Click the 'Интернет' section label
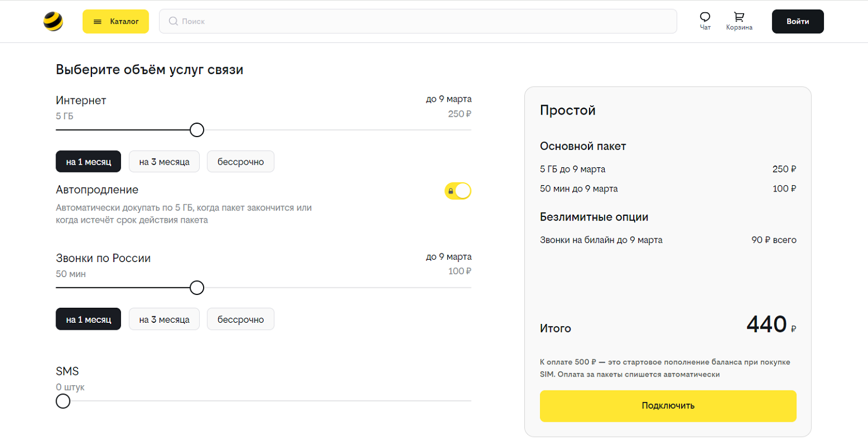This screenshot has width=868, height=446. [x=81, y=100]
